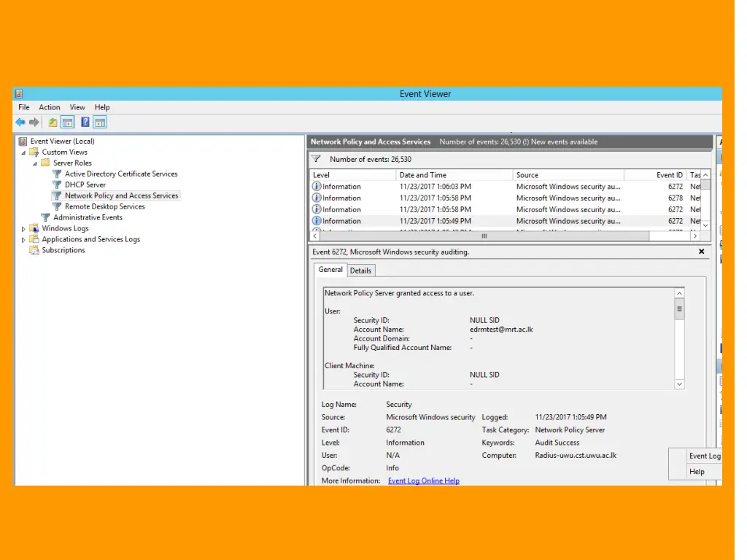747x560 pixels.
Task: Click the Back arrow toolbar icon
Action: 20,122
